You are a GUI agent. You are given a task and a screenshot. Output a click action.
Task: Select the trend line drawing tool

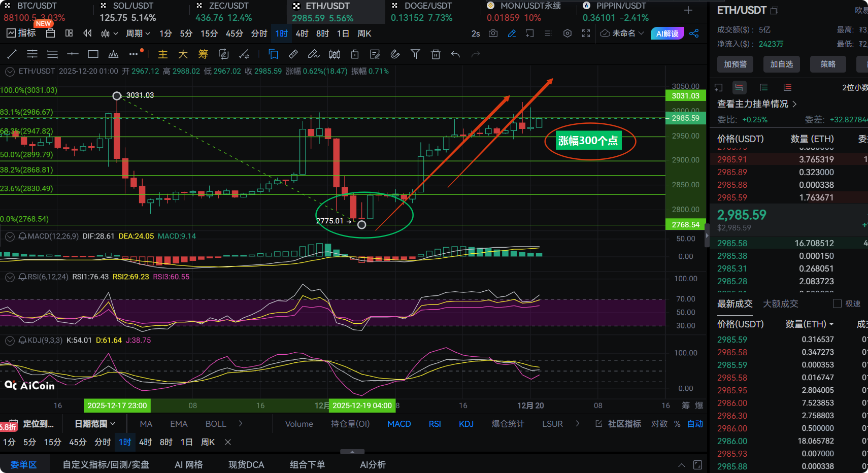pos(12,54)
